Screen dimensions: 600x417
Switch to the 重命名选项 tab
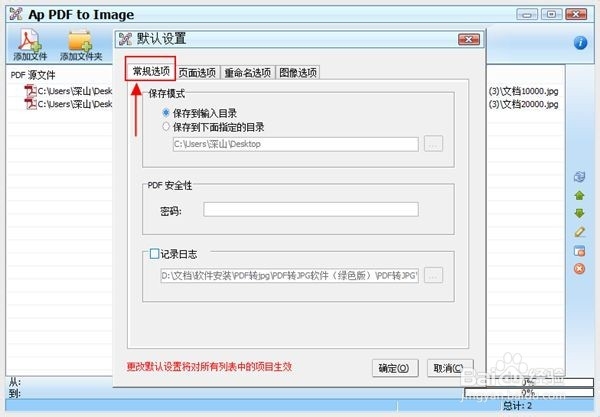coord(248,72)
